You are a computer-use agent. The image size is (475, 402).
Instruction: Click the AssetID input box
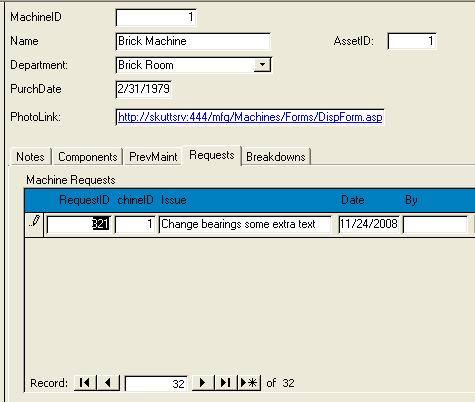(412, 41)
